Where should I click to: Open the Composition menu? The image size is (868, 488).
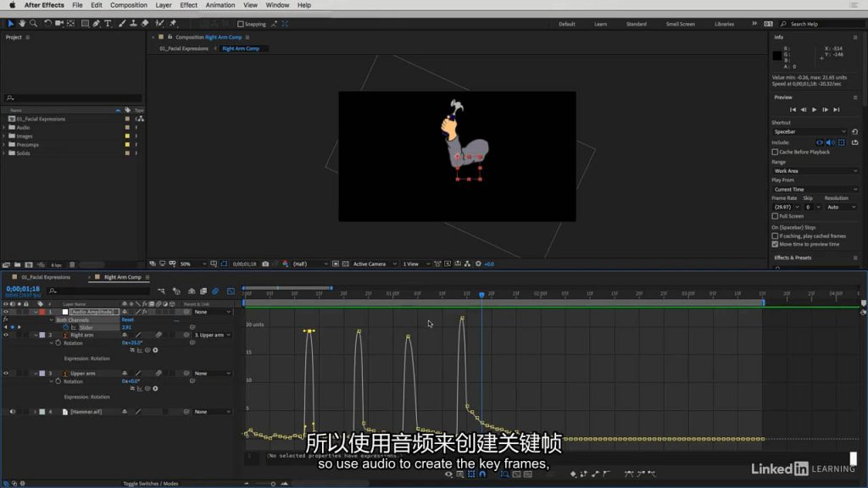pos(129,5)
